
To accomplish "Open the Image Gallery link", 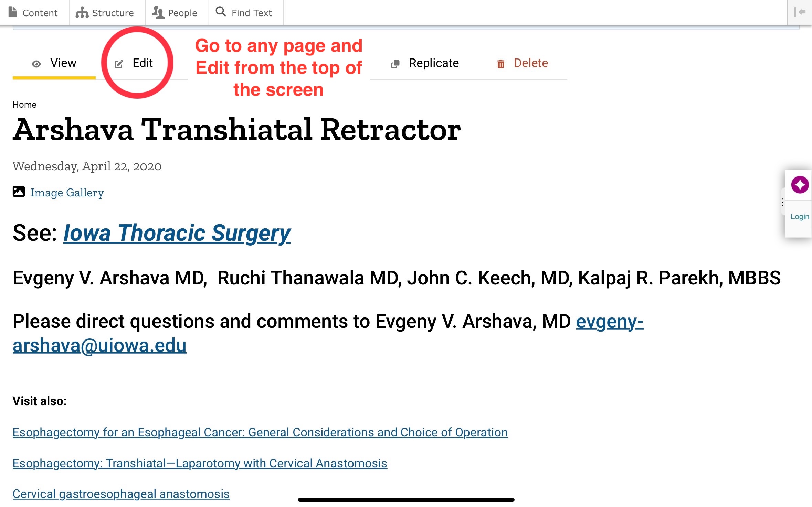I will pyautogui.click(x=67, y=193).
